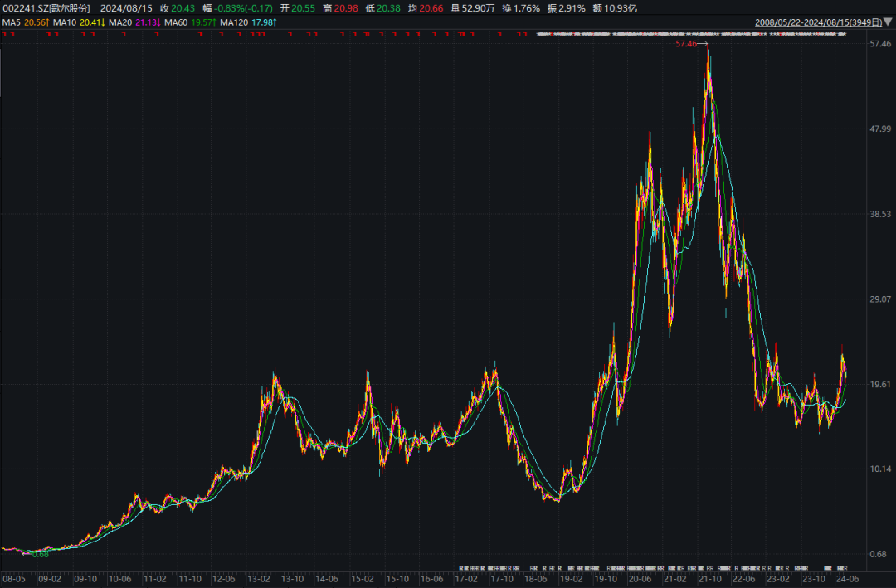Click the 10-06 date axis label
Image resolution: width=896 pixels, height=588 pixels.
coord(120,579)
